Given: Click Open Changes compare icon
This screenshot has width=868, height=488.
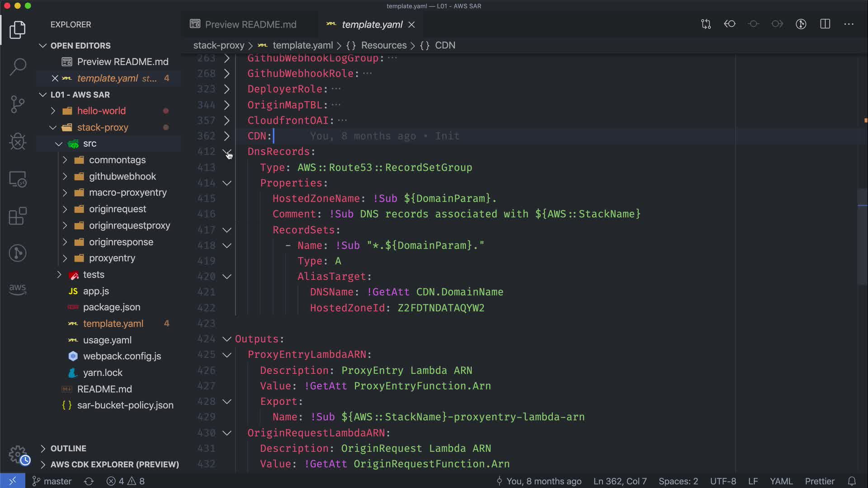Looking at the screenshot, I should [706, 24].
